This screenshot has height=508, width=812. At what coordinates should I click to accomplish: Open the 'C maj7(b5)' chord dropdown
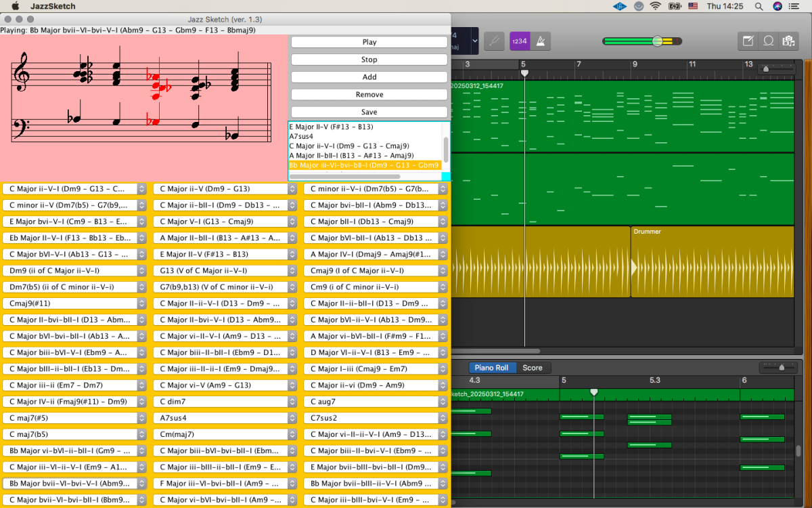click(75, 434)
